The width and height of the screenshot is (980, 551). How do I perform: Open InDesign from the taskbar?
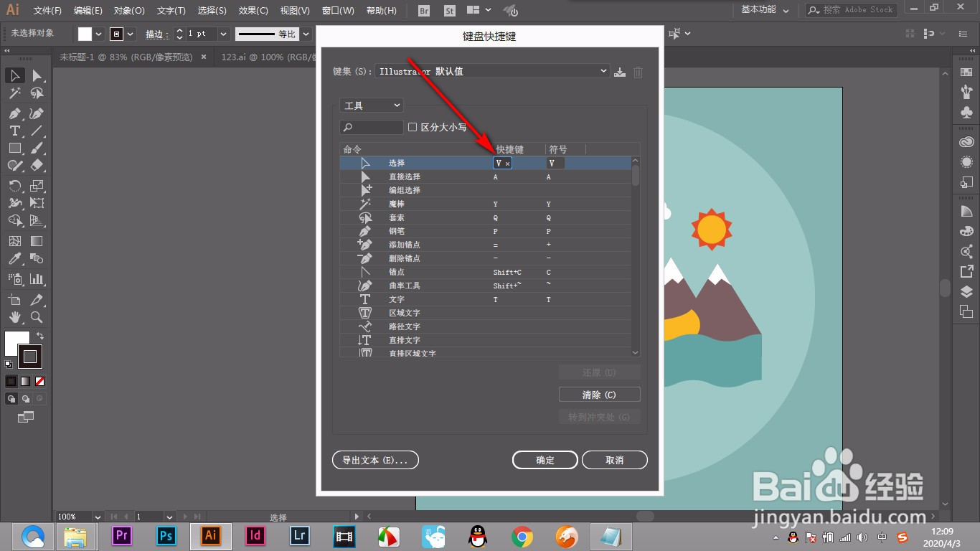[x=255, y=535]
